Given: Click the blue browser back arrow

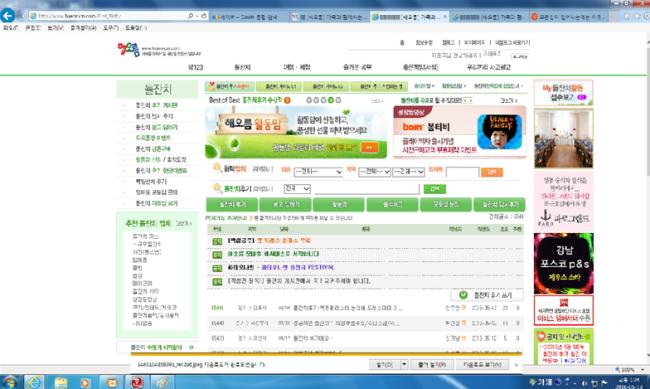Looking at the screenshot, I should 7,15.
